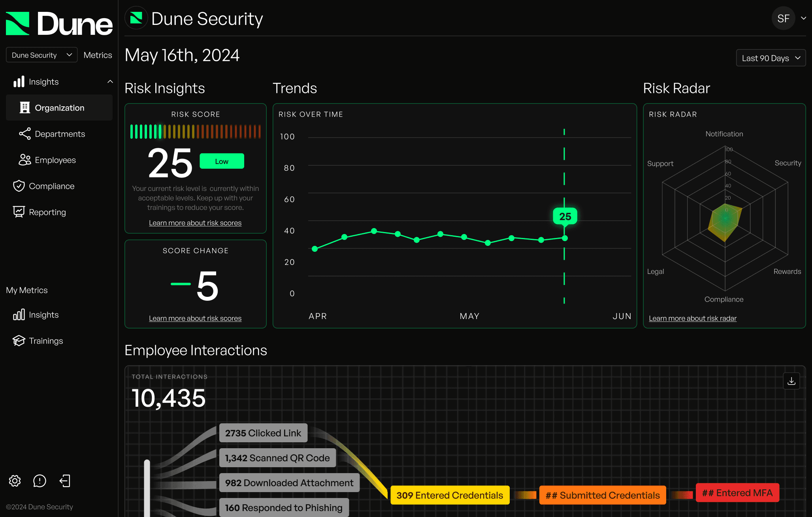Click the Trainings graduation cap icon
Screen dimensions: 812x517
click(x=19, y=340)
